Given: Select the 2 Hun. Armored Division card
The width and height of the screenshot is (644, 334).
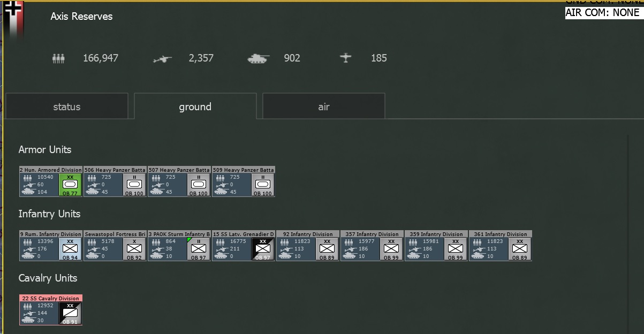Looking at the screenshot, I should [x=50, y=181].
